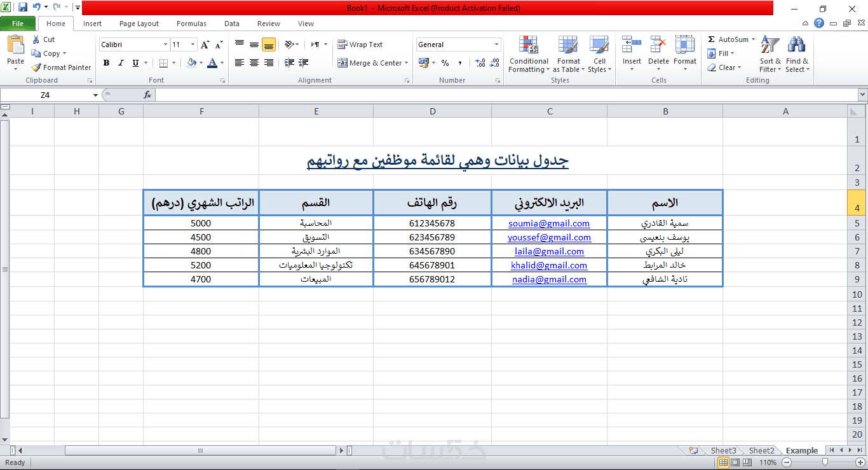Align cell text to the right
This screenshot has width=868, height=470.
(x=269, y=63)
